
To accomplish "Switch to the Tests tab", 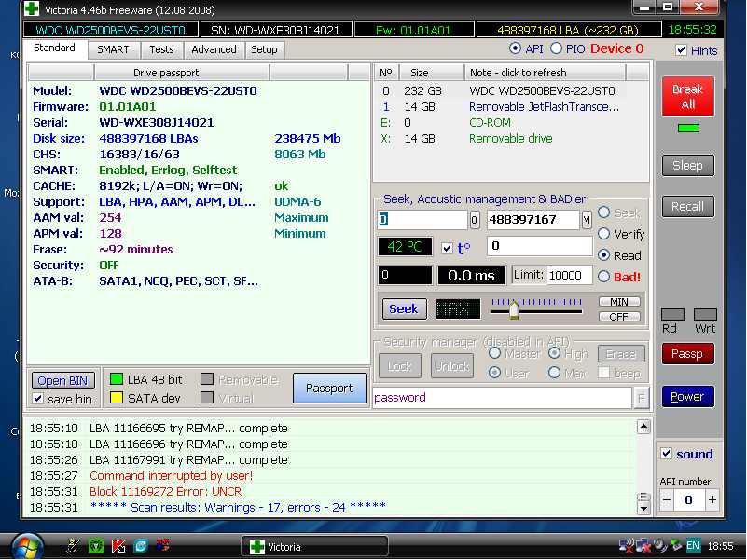I will pyautogui.click(x=161, y=49).
